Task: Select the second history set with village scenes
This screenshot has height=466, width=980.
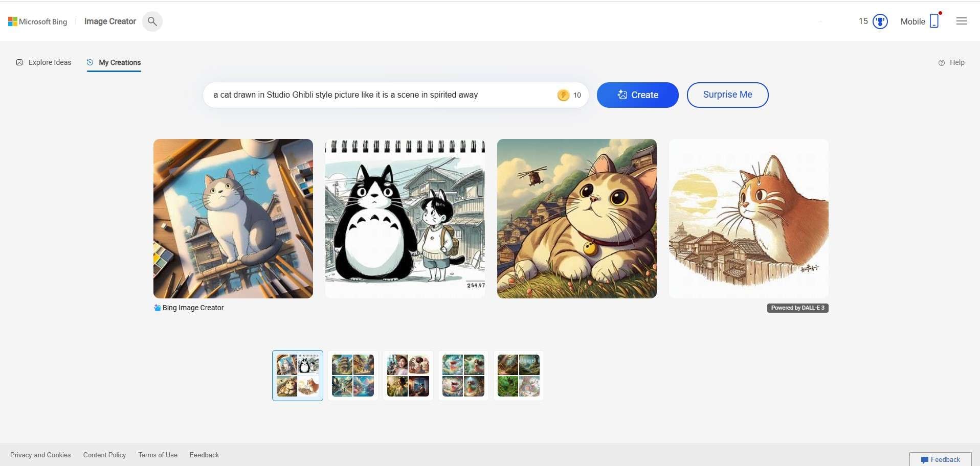Action: [x=353, y=376]
